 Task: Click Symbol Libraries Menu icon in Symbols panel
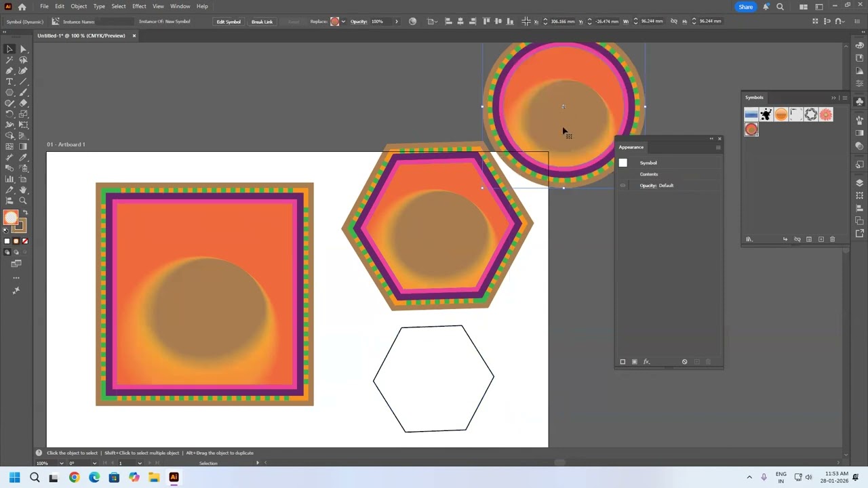click(749, 239)
